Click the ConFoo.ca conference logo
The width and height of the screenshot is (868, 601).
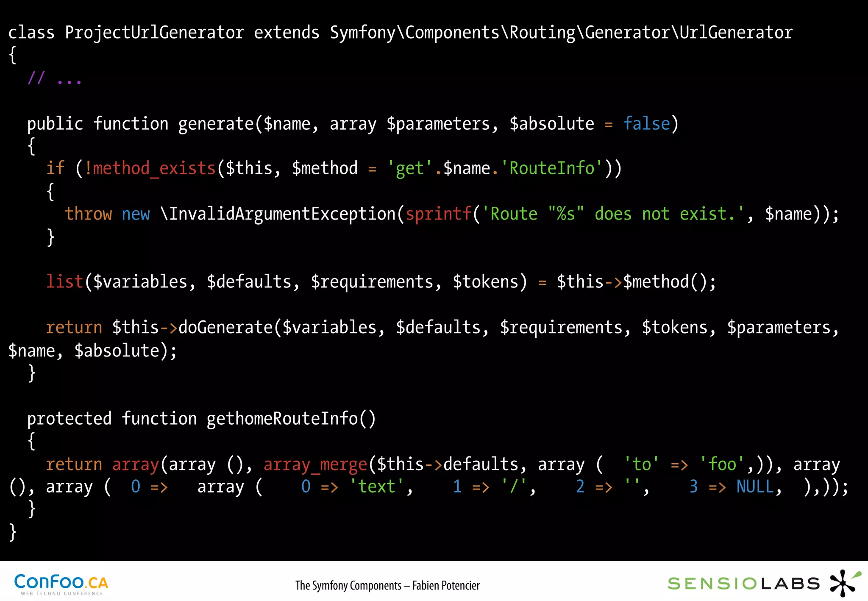click(61, 584)
